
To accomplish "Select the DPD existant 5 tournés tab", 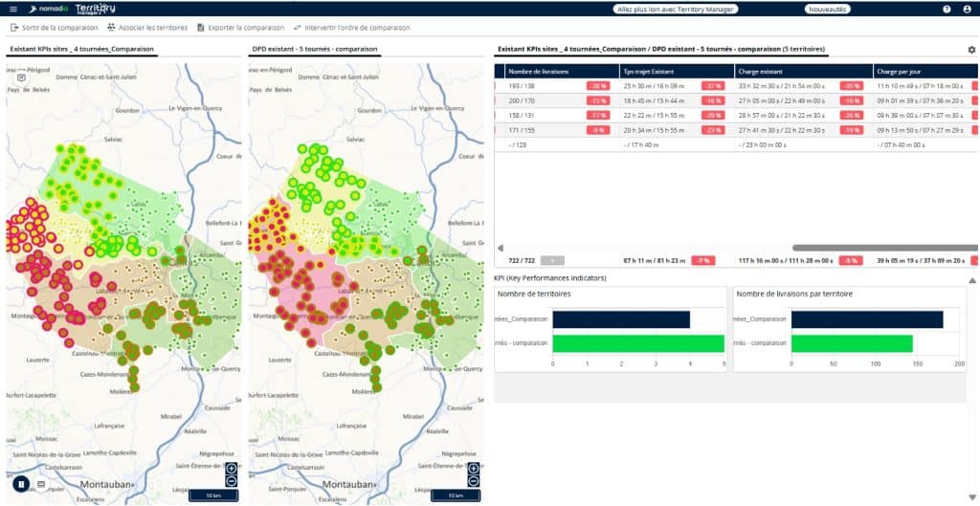I will [x=315, y=49].
